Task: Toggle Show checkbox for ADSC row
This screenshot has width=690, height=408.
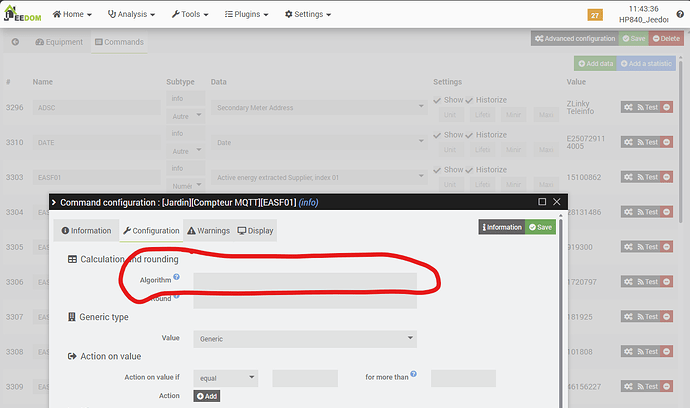Action: tap(437, 100)
